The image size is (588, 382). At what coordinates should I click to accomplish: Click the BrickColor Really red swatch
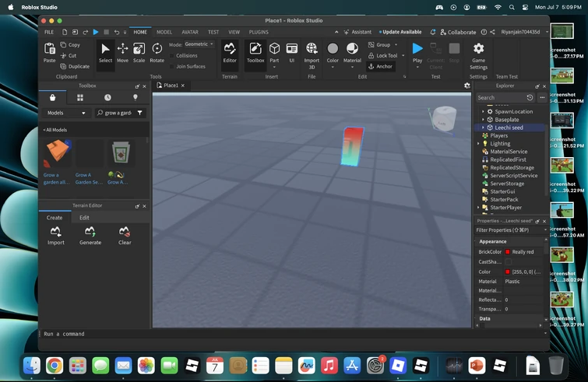click(507, 251)
